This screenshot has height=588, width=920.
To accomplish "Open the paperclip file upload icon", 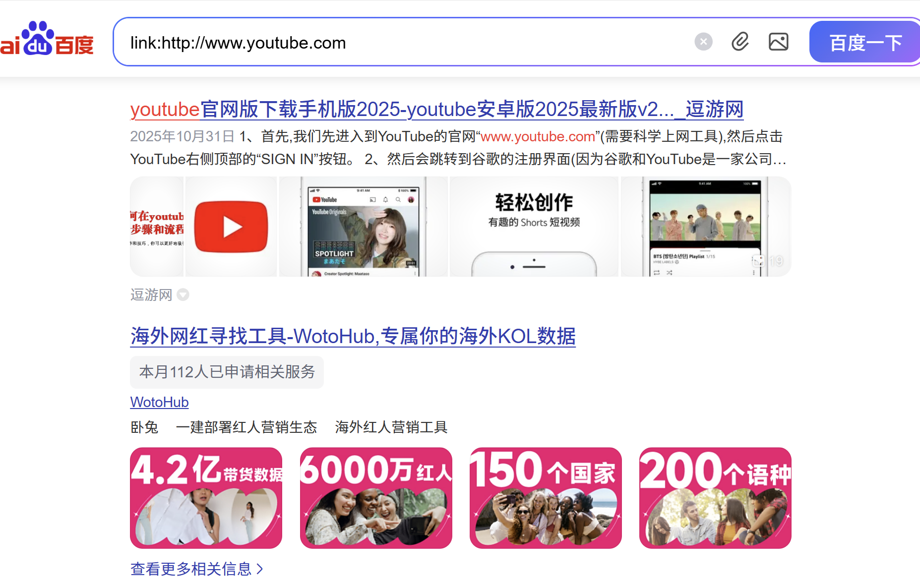I will click(x=740, y=42).
